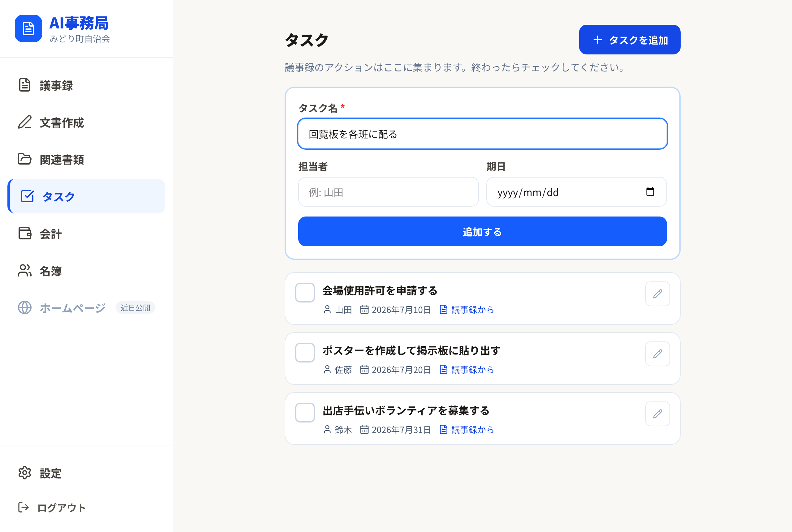Image resolution: width=792 pixels, height=532 pixels.
Task: Click the assignee name 佐藤
Action: (343, 370)
